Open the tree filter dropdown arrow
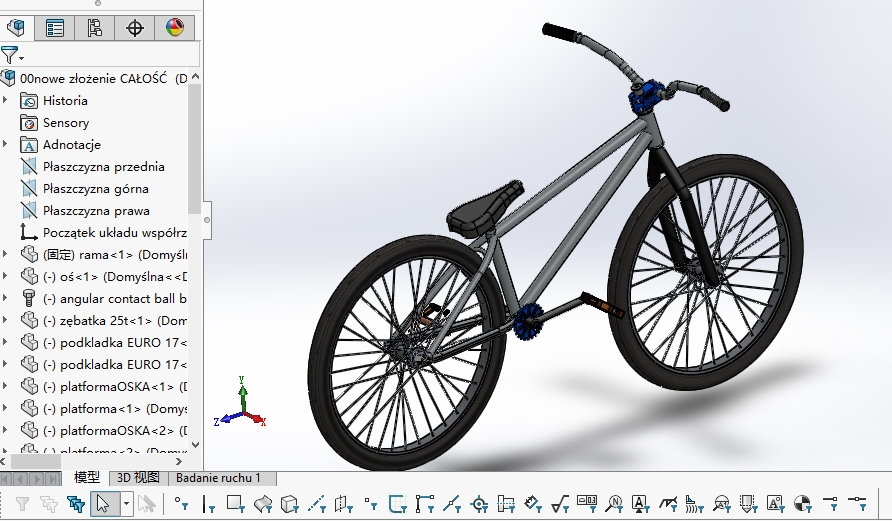The image size is (892, 521). [x=22, y=58]
